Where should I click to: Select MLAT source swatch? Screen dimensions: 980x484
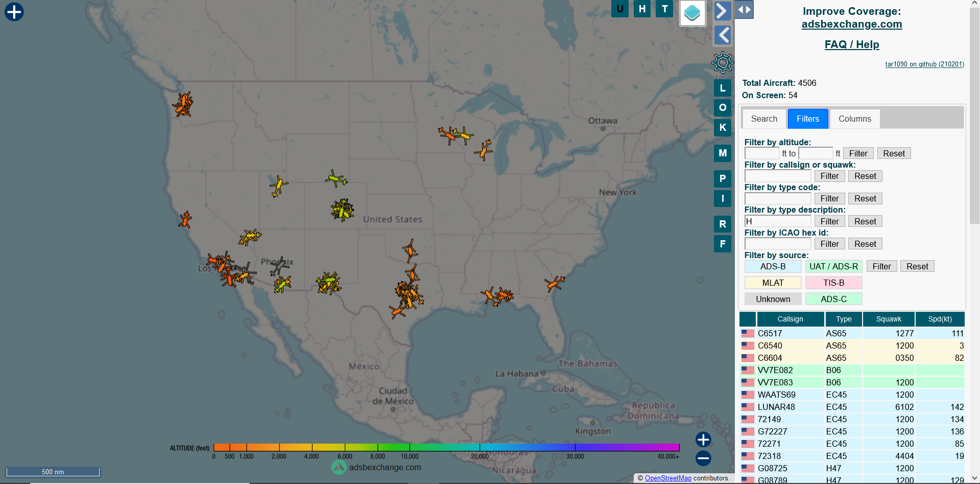tap(773, 283)
